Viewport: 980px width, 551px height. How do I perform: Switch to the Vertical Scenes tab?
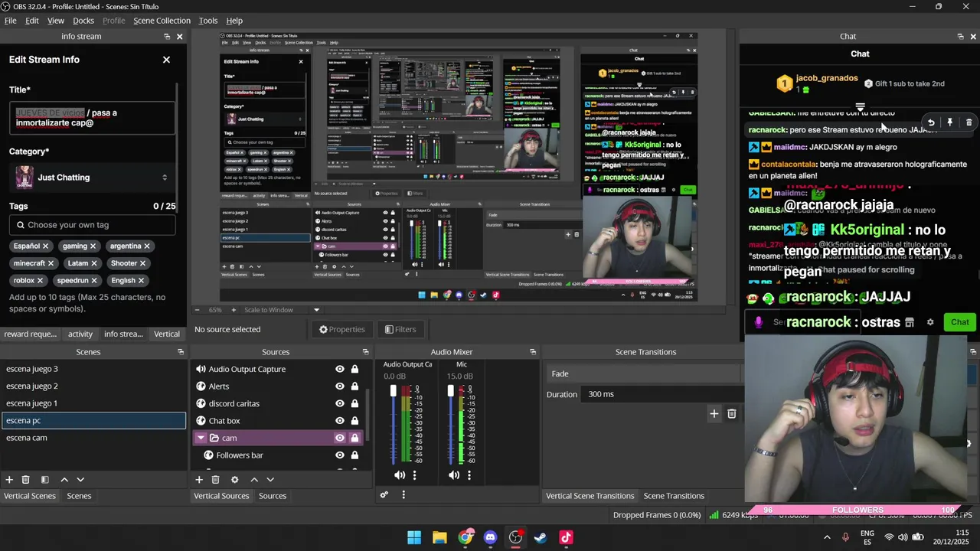pos(30,496)
